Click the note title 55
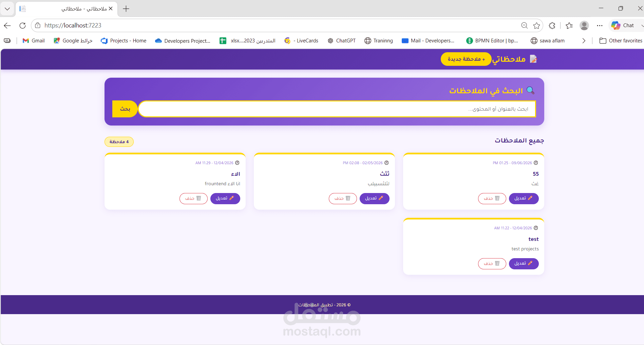Image resolution: width=644 pixels, height=345 pixels. (x=536, y=174)
